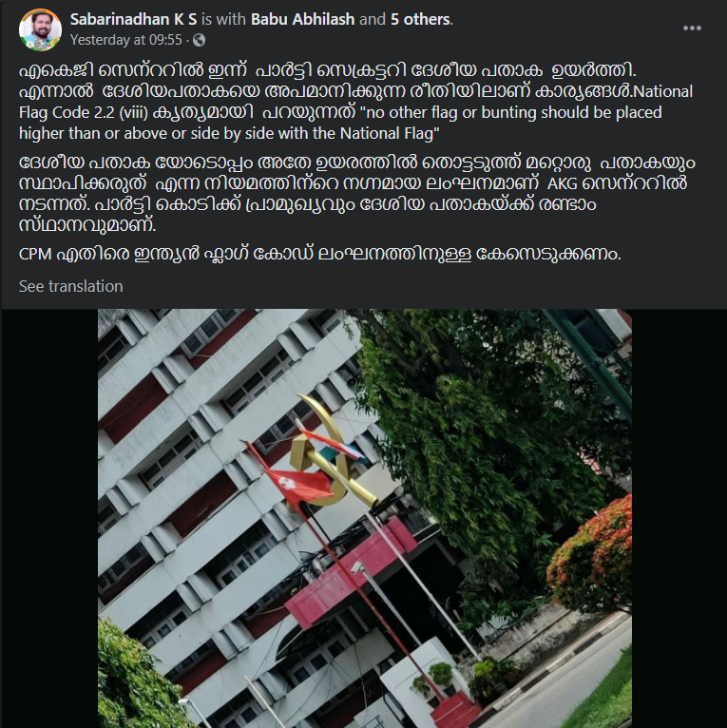Click black area right of the photo

coord(679,518)
